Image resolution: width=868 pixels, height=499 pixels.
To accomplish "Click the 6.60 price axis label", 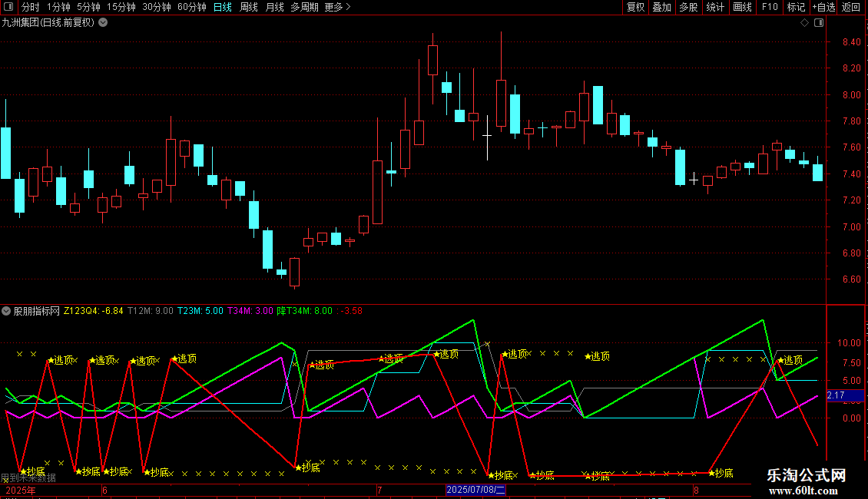I will click(851, 279).
